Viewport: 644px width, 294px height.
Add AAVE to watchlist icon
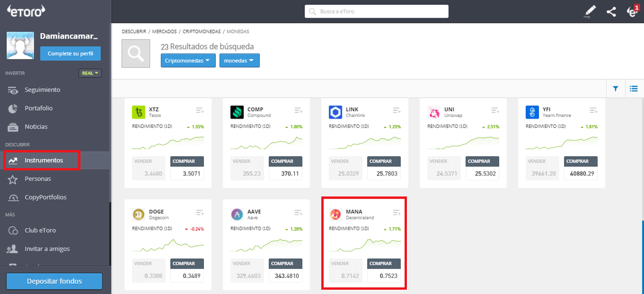(x=298, y=212)
